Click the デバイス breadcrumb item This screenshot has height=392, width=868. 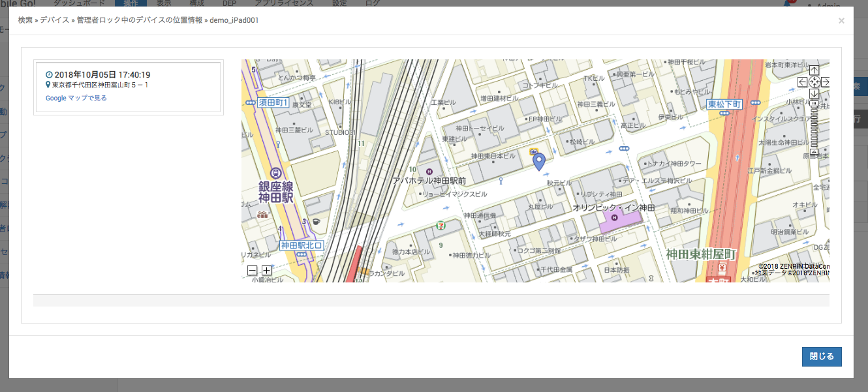(x=54, y=20)
